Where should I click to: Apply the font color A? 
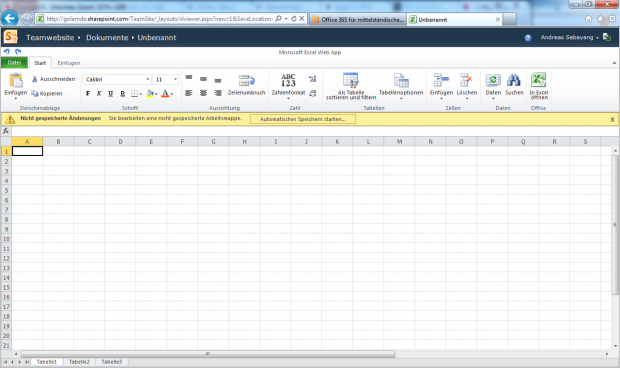pos(165,93)
